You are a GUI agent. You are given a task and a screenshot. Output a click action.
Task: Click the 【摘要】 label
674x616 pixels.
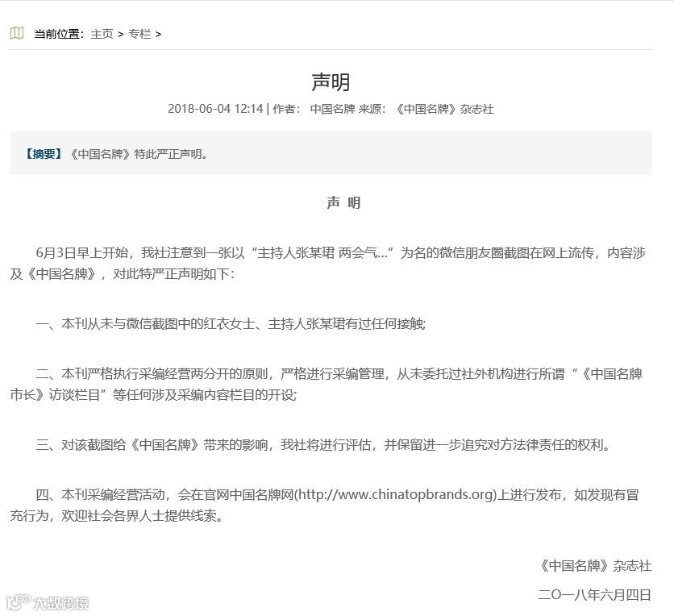44,154
